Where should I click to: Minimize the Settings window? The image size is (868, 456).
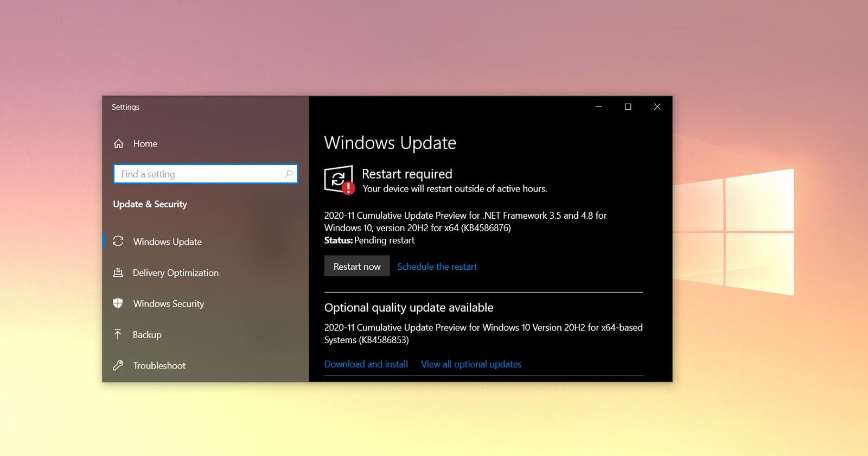point(598,106)
